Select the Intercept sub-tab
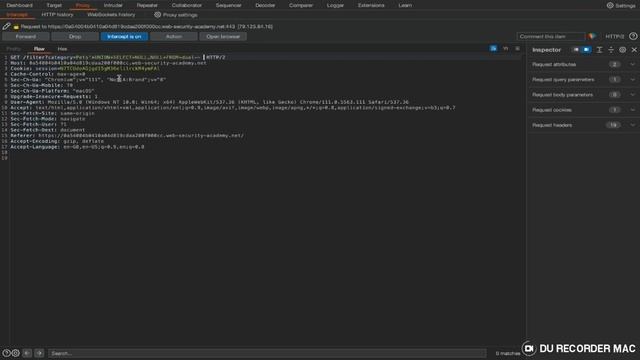 [17, 15]
